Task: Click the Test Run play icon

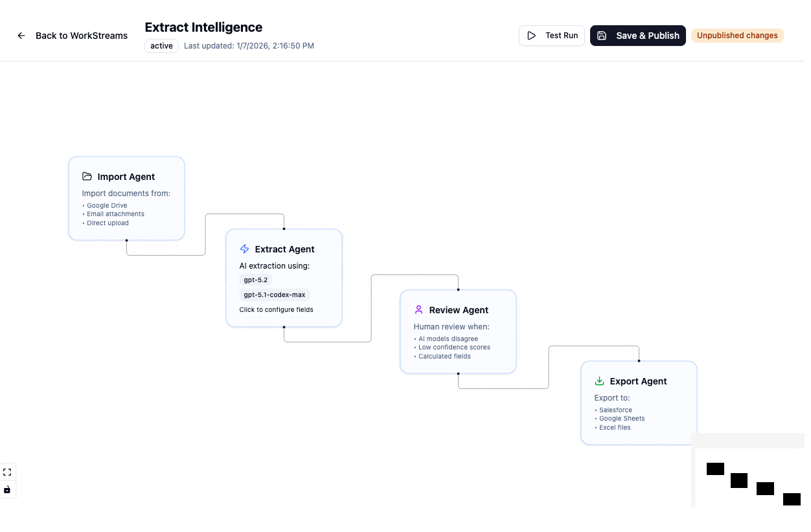Action: click(x=532, y=36)
